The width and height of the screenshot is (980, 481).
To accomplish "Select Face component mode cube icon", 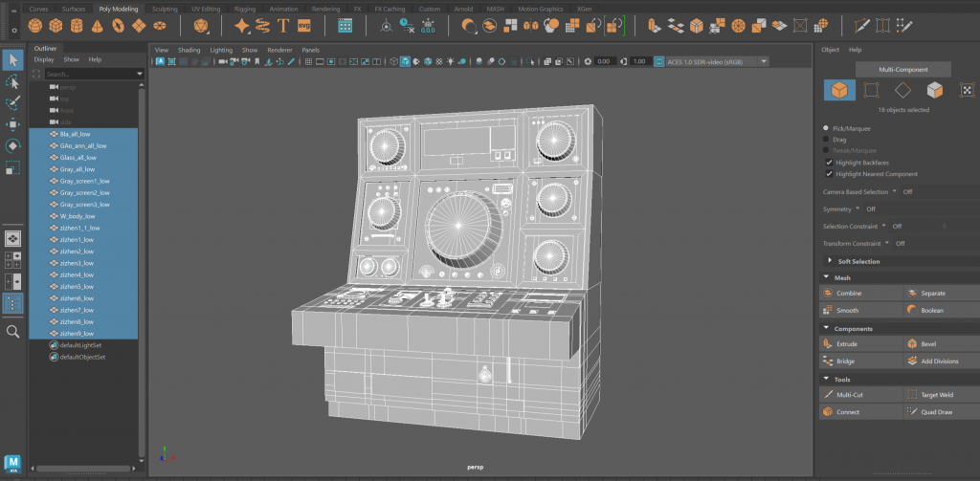I will coord(934,90).
